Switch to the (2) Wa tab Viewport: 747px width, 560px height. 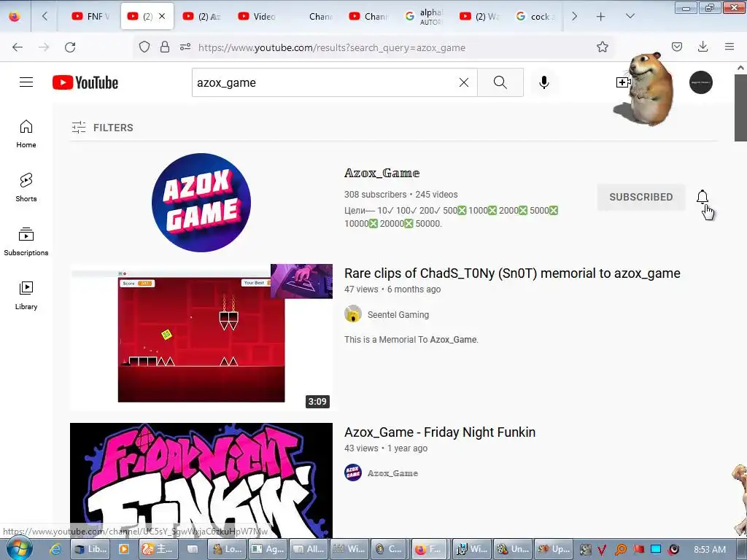click(x=479, y=16)
